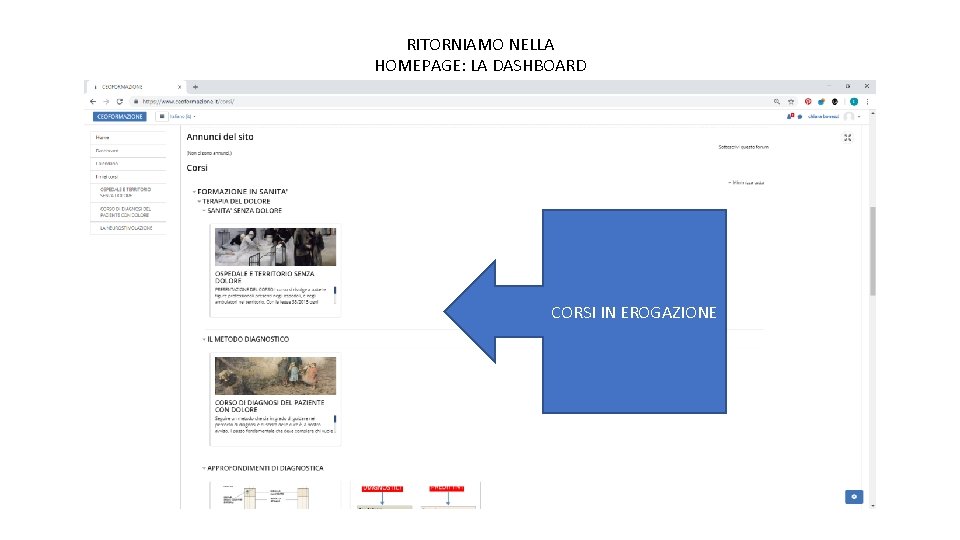Click the Annunci del sito heading

coord(220,137)
